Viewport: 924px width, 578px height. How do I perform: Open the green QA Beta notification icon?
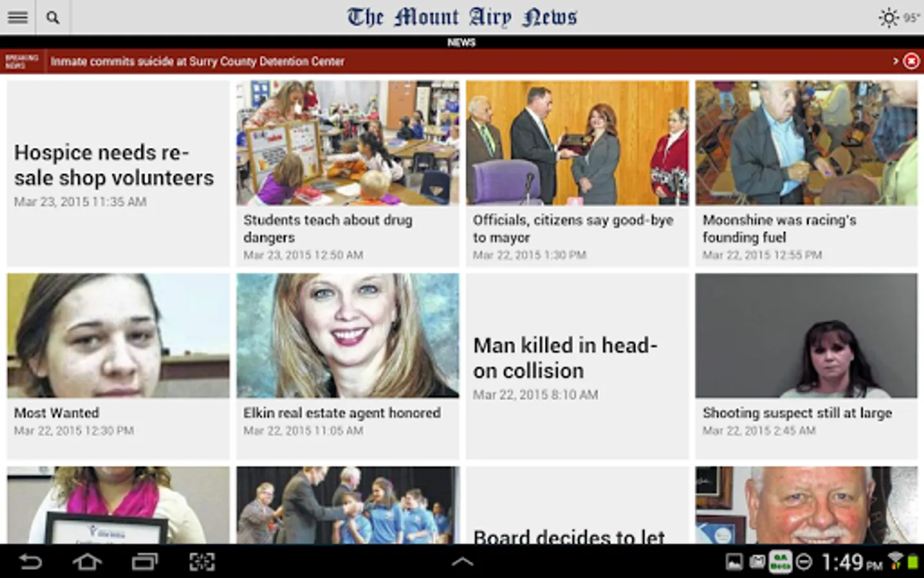[x=780, y=563]
